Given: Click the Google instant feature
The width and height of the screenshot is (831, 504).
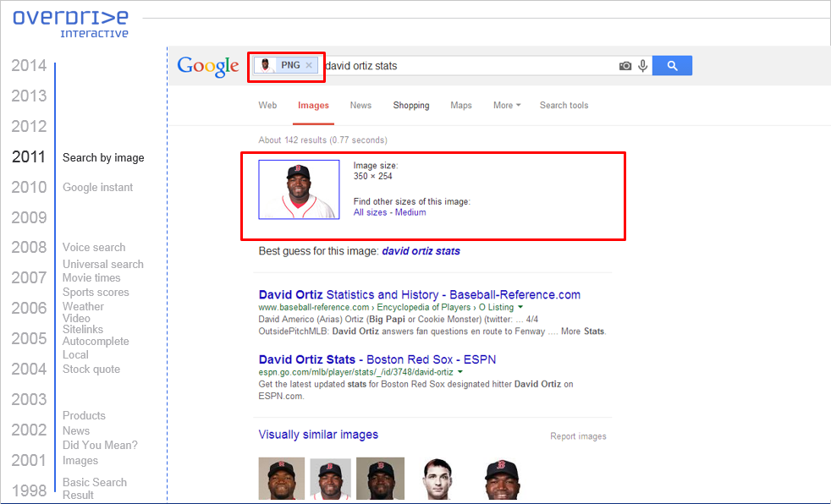Looking at the screenshot, I should (x=97, y=188).
